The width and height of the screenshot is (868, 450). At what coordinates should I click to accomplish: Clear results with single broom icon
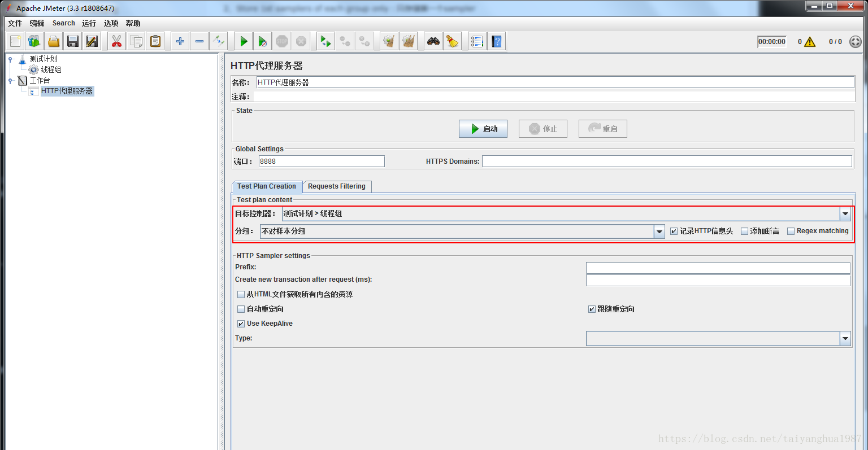tap(389, 41)
